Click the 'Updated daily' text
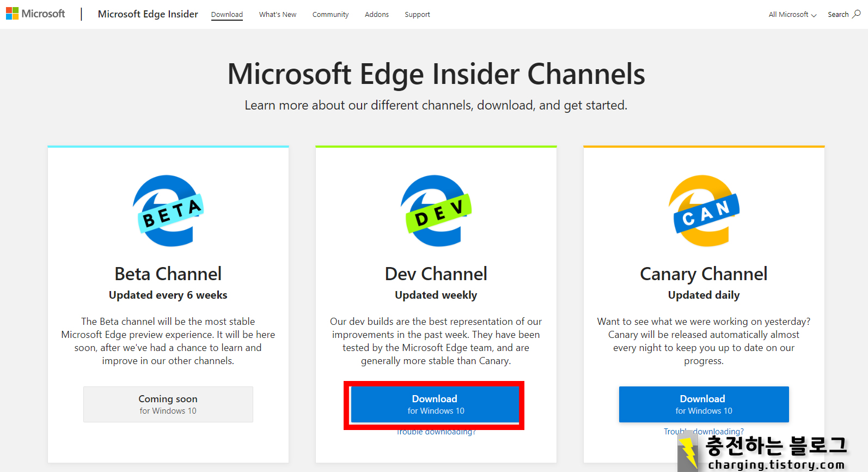868x472 pixels. (704, 295)
